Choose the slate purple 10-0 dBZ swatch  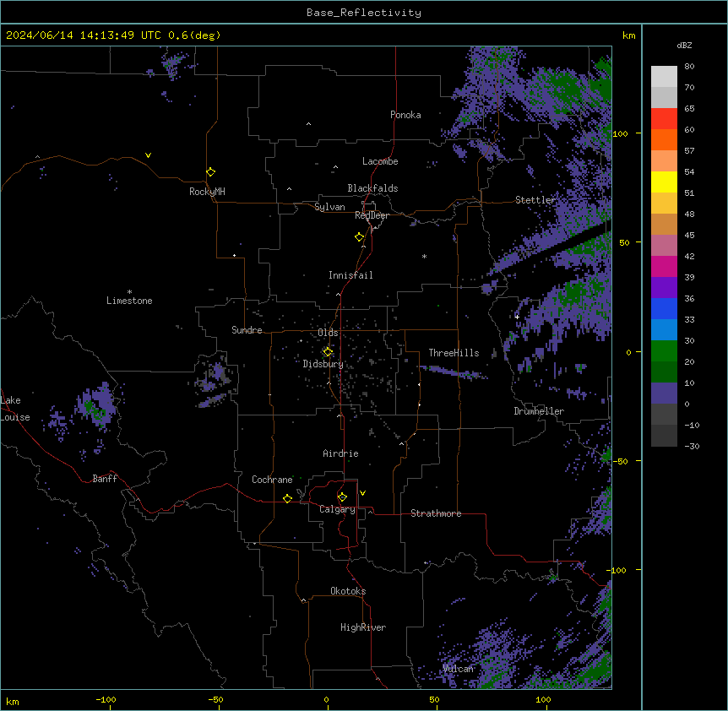point(664,393)
